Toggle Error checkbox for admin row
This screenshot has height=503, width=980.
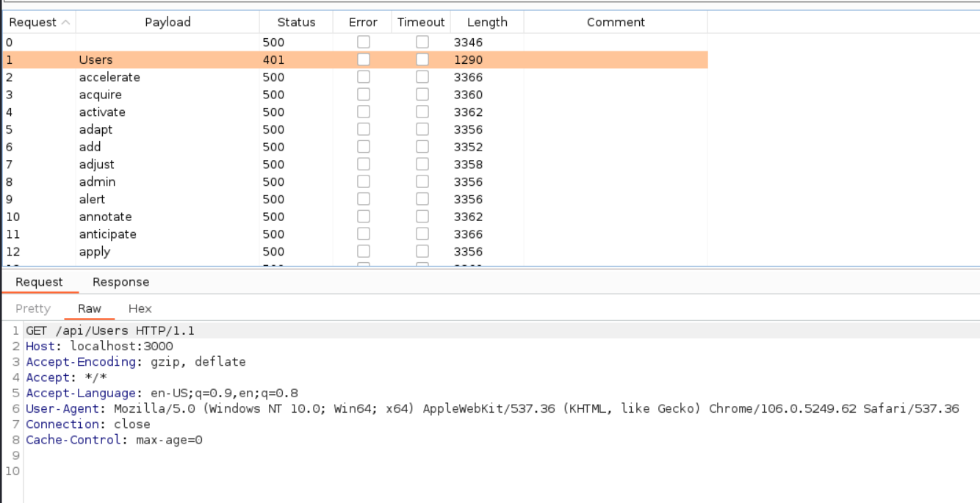[x=363, y=182]
